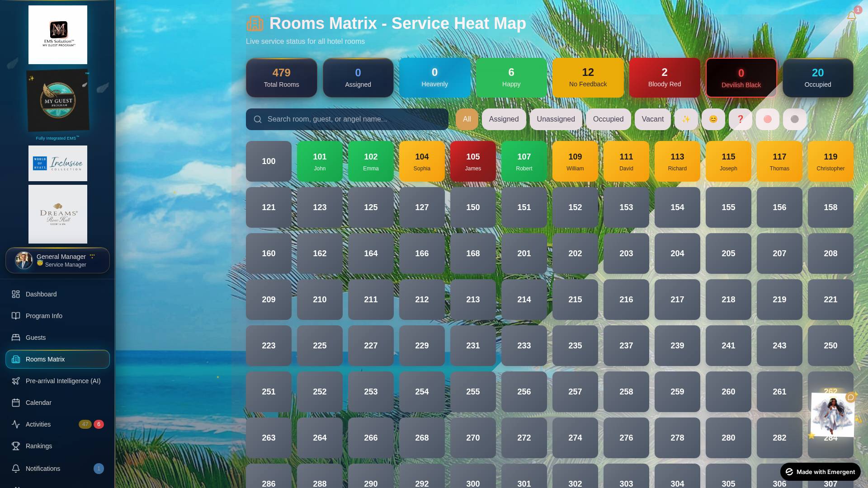Click the Happy 6 stat card

(511, 78)
